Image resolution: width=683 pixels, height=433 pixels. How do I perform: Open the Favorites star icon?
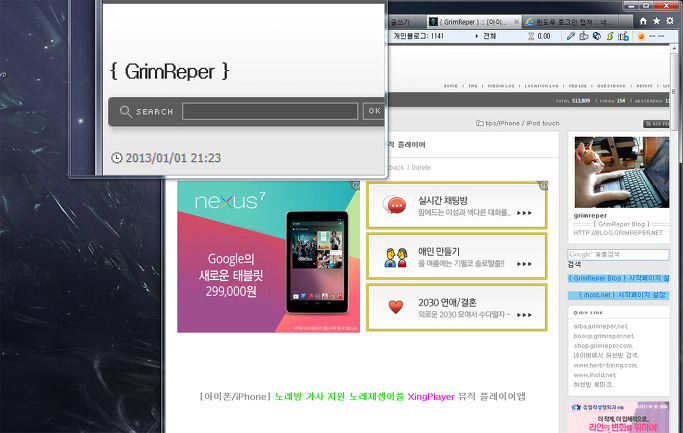tap(656, 21)
